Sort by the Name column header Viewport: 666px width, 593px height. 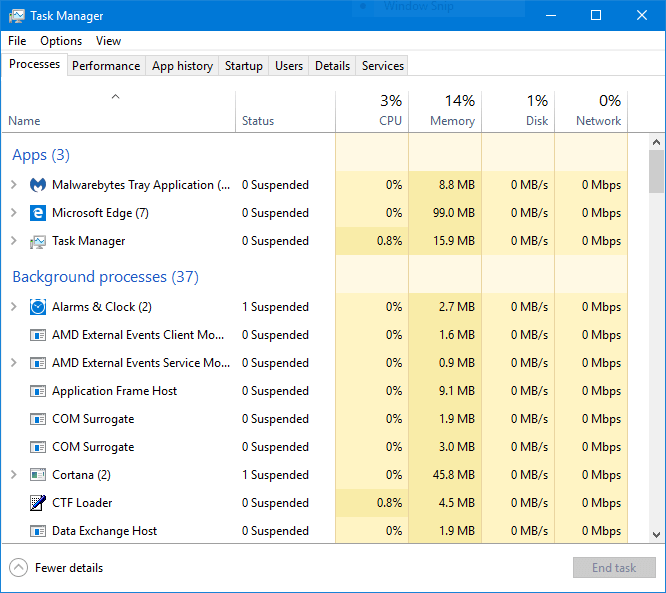coord(119,111)
